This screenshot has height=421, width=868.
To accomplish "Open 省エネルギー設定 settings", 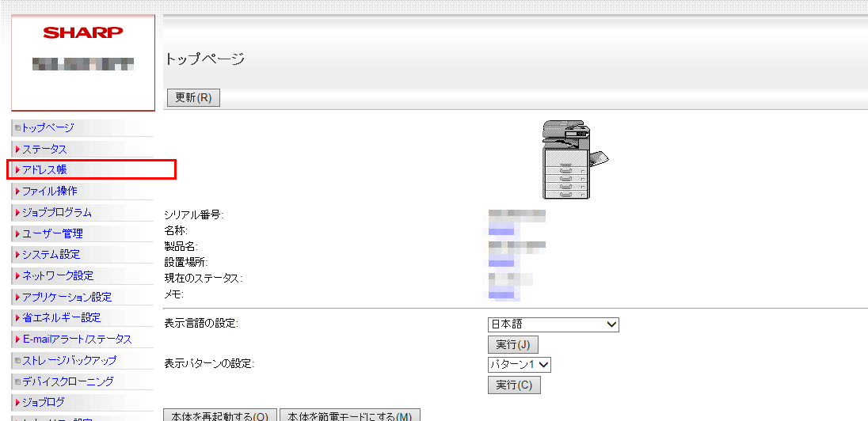I will pyautogui.click(x=61, y=317).
